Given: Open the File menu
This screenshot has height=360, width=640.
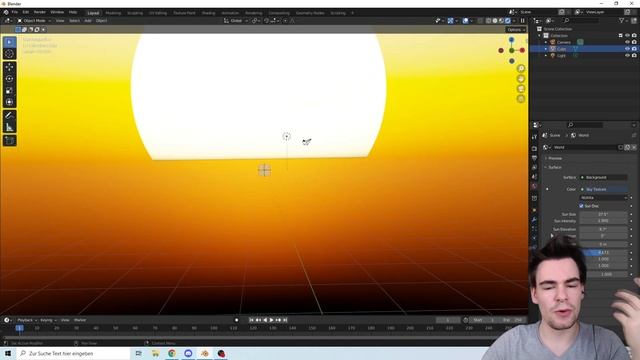Looking at the screenshot, I should coord(15,12).
